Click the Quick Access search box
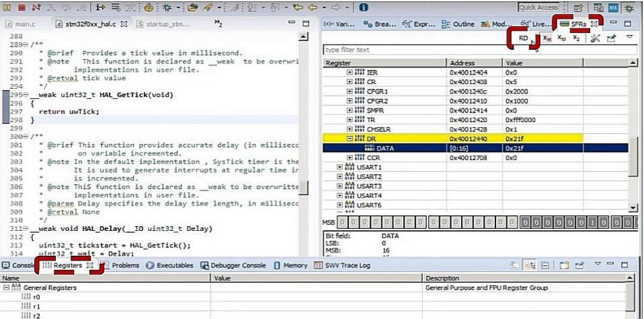644x319 pixels. click(538, 7)
